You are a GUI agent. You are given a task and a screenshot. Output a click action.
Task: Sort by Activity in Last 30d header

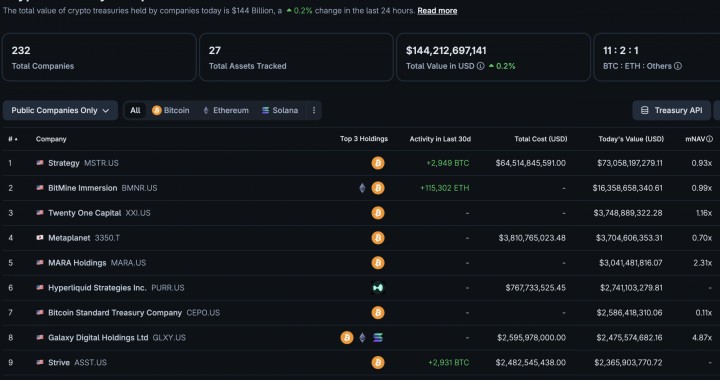[x=440, y=139]
